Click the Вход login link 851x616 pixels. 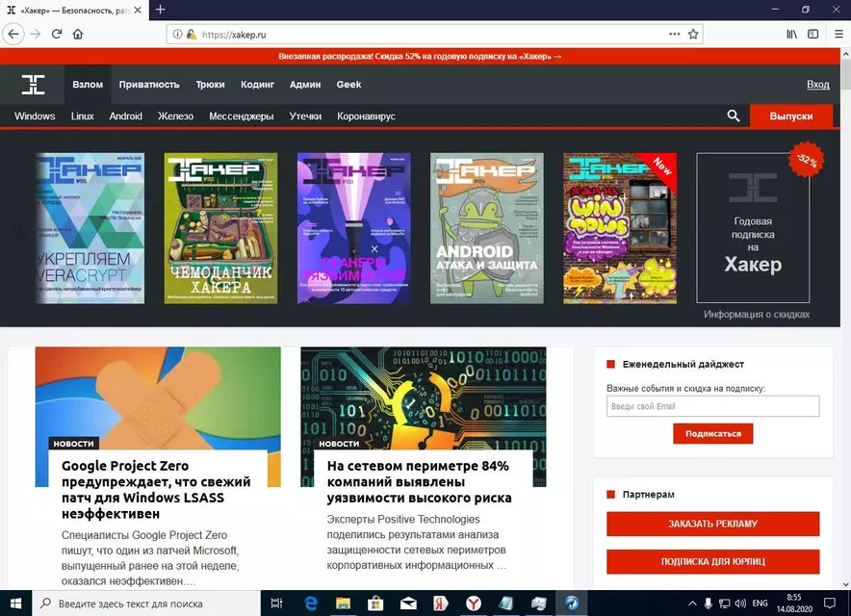click(x=817, y=85)
